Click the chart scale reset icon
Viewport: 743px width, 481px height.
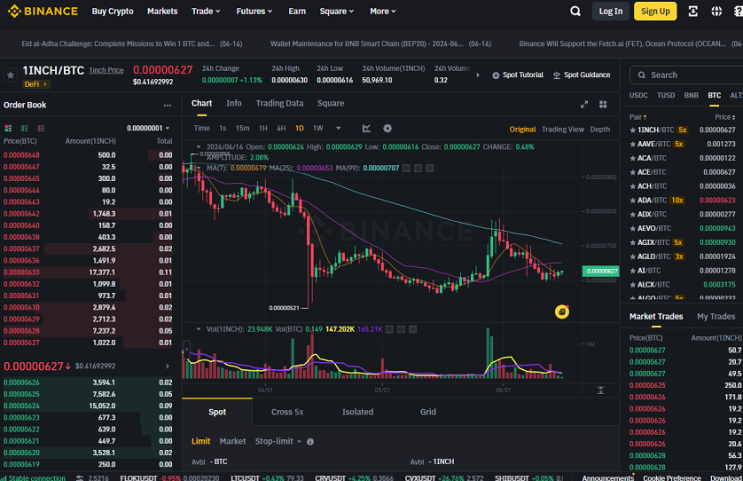click(x=600, y=390)
